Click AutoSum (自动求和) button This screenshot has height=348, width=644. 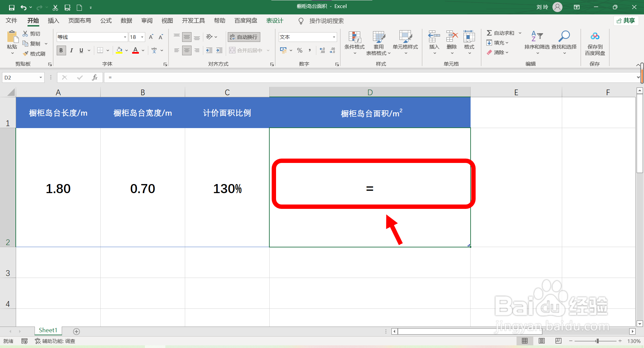coord(500,33)
